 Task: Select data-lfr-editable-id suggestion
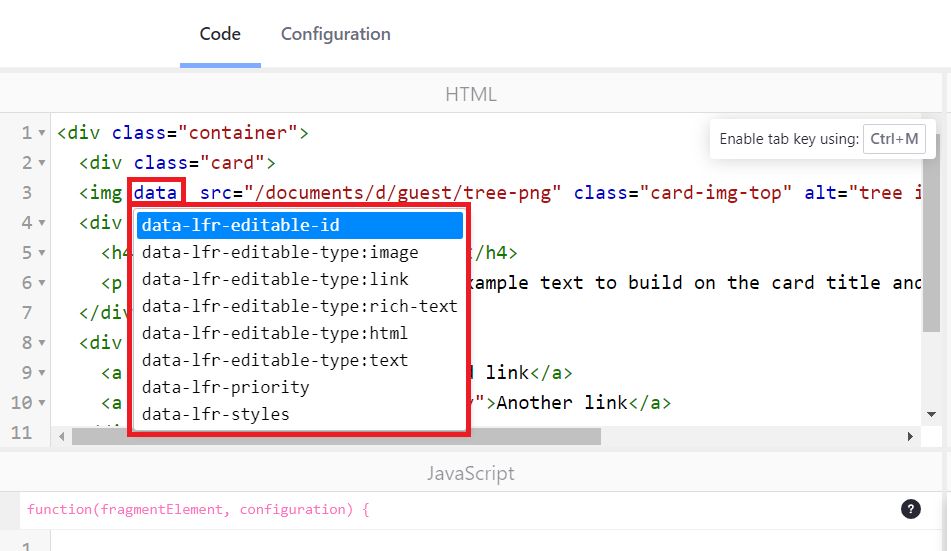click(x=300, y=225)
